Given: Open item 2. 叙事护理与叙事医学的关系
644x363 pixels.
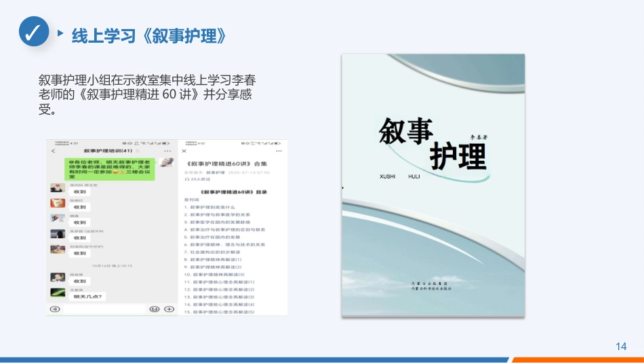Looking at the screenshot, I should (x=217, y=214).
